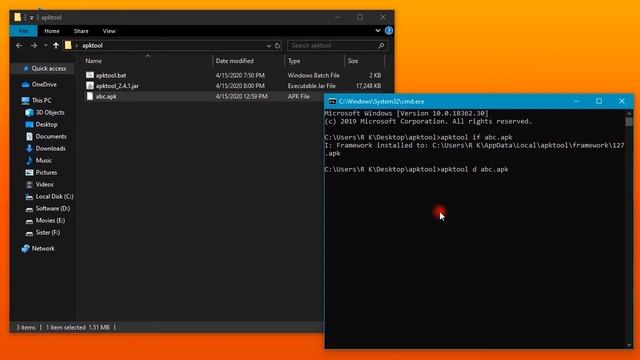Open recent locations dropdown arrow

[45, 46]
